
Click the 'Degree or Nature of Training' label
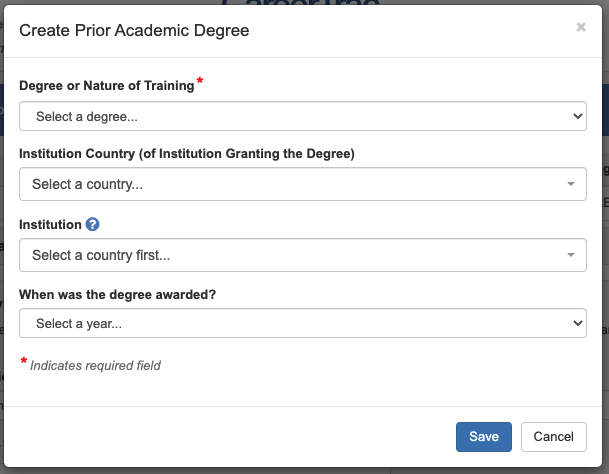(x=106, y=86)
